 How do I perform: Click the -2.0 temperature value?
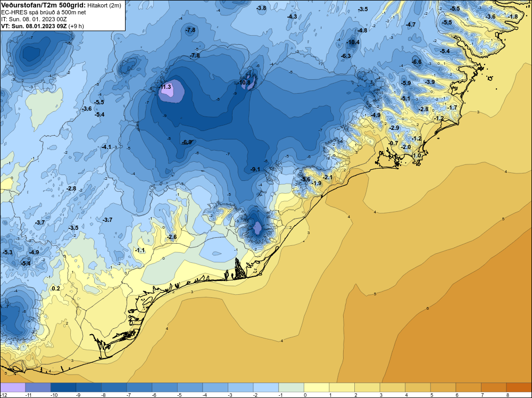pyautogui.click(x=406, y=147)
